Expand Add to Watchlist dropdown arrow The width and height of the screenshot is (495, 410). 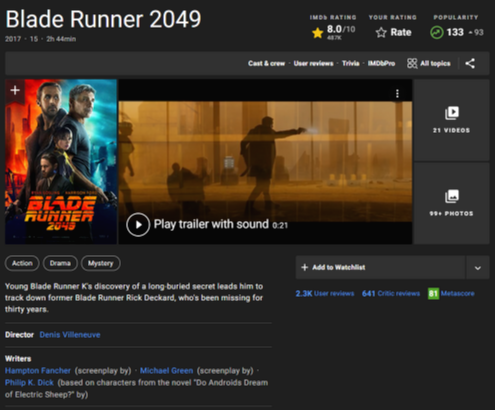pos(478,268)
